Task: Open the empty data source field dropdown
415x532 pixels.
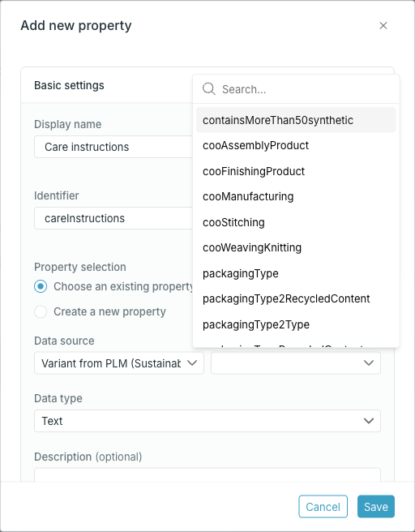Action: pos(296,363)
